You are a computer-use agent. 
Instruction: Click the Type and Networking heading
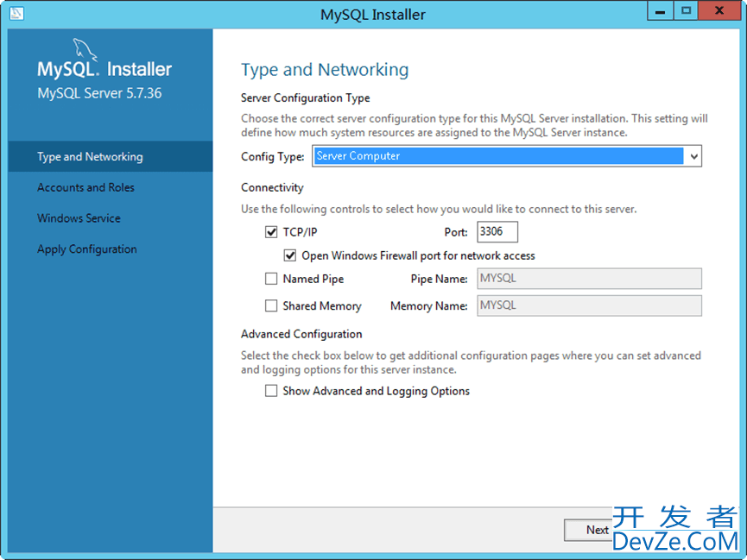pyautogui.click(x=325, y=70)
